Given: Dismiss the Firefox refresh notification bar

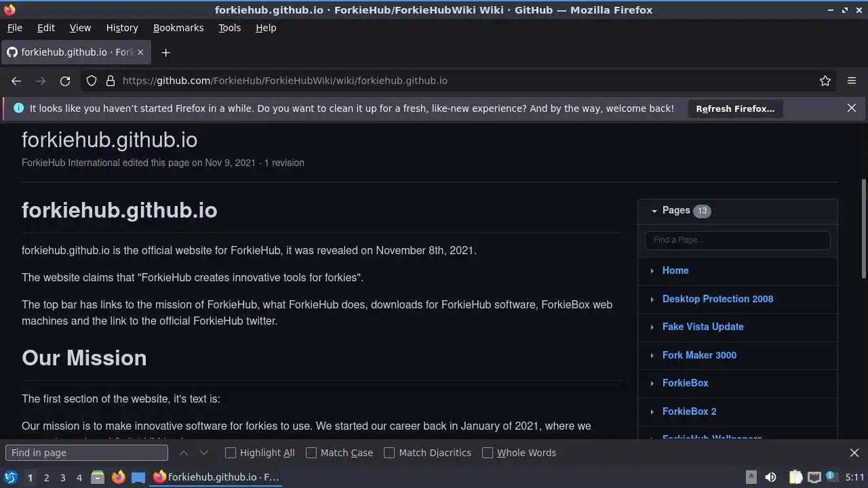Looking at the screenshot, I should (x=852, y=108).
